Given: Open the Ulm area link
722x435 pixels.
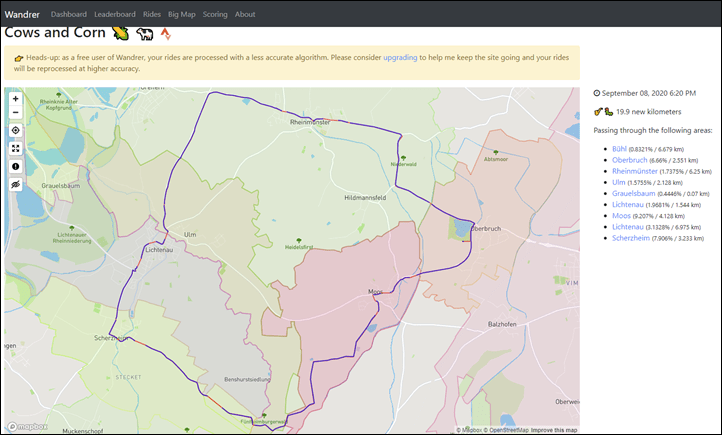Looking at the screenshot, I should coord(618,182).
